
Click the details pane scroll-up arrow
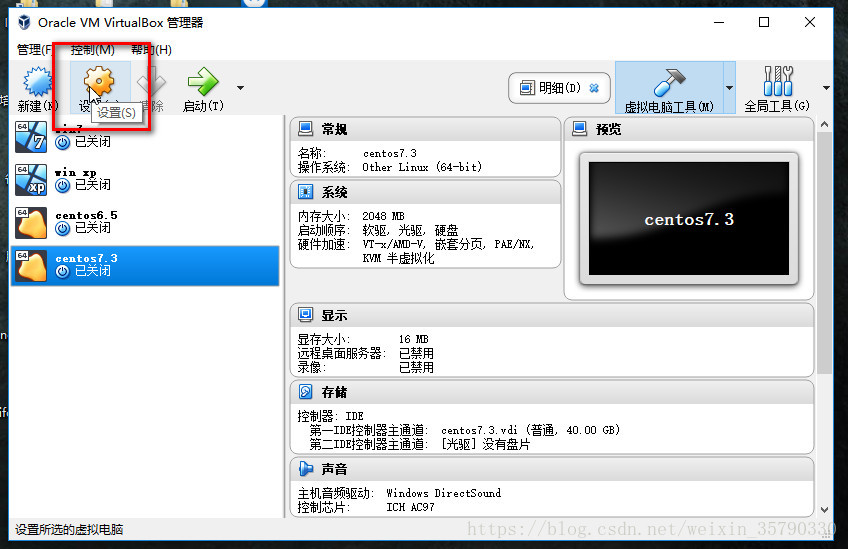click(x=824, y=124)
